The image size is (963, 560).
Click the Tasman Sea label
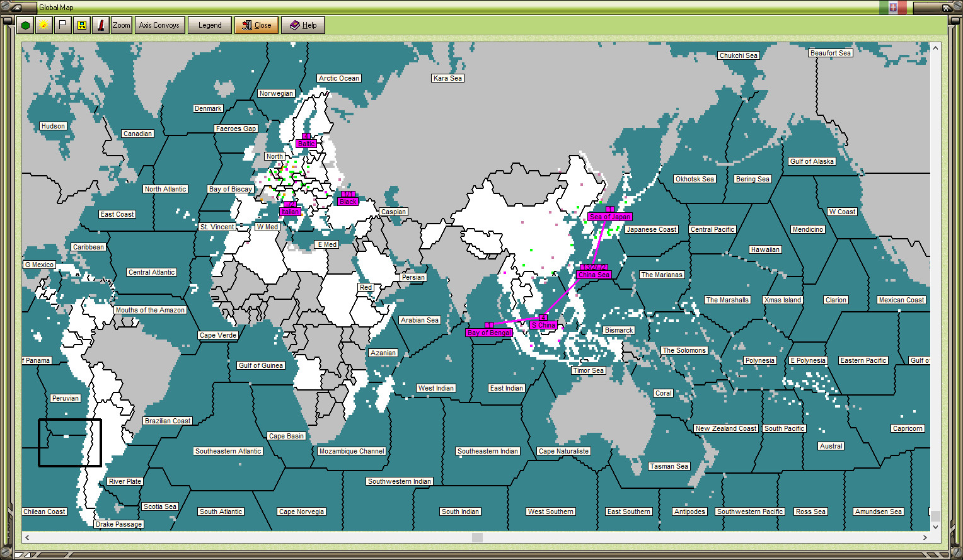(x=669, y=466)
